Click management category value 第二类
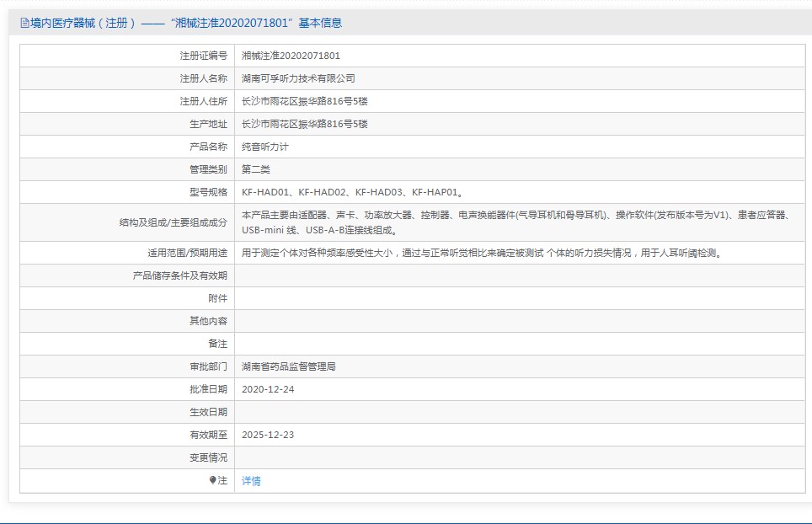This screenshot has height=524, width=812. pos(256,170)
